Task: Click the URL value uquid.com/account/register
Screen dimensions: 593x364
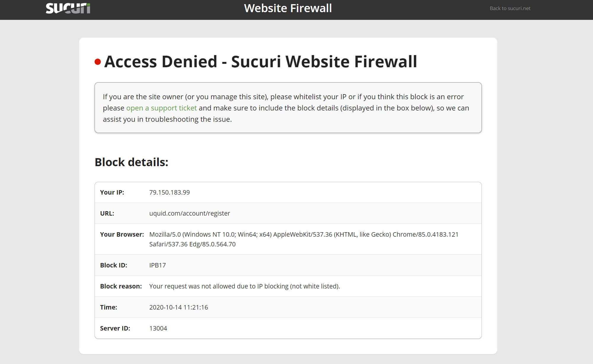Action: click(189, 213)
